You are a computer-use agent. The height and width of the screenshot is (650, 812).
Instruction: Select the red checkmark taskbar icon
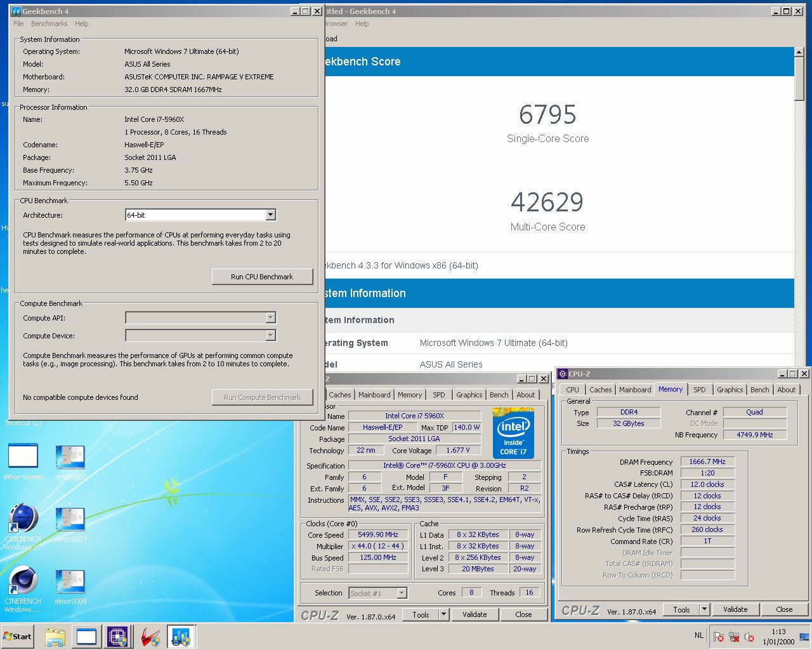(150, 637)
